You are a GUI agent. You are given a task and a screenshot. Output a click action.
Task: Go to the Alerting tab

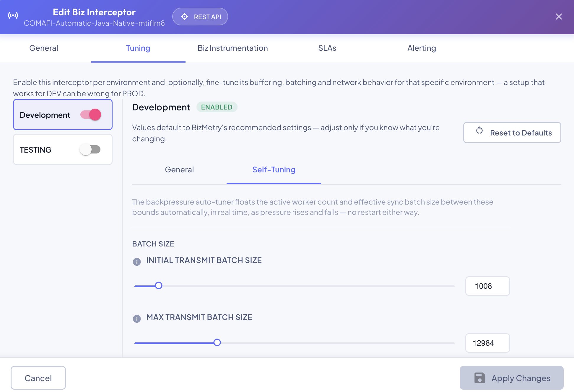tap(422, 48)
